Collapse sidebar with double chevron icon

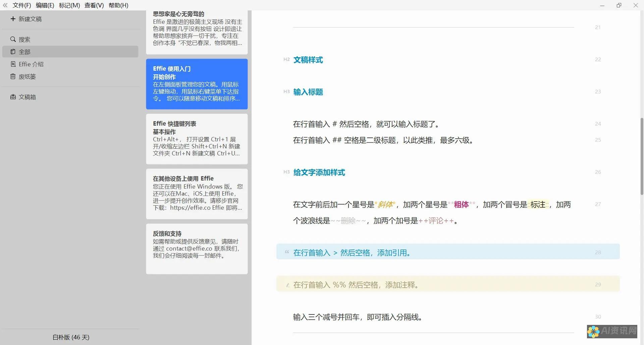(x=5, y=5)
